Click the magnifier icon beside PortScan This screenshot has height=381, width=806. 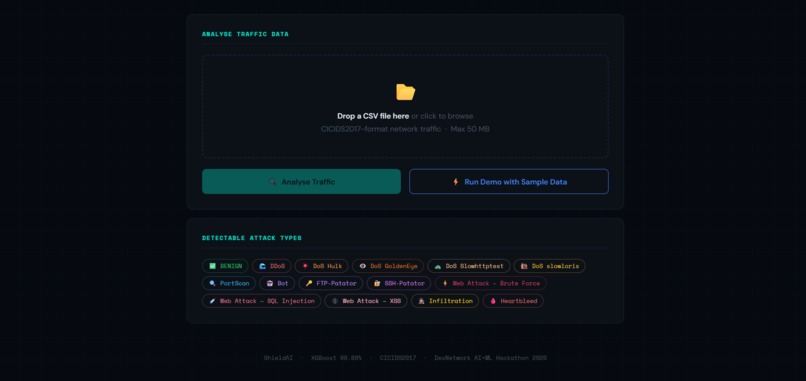(212, 283)
